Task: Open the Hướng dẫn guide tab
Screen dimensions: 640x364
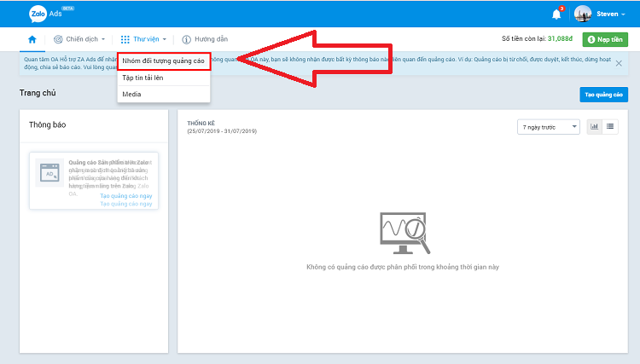Action: point(205,39)
